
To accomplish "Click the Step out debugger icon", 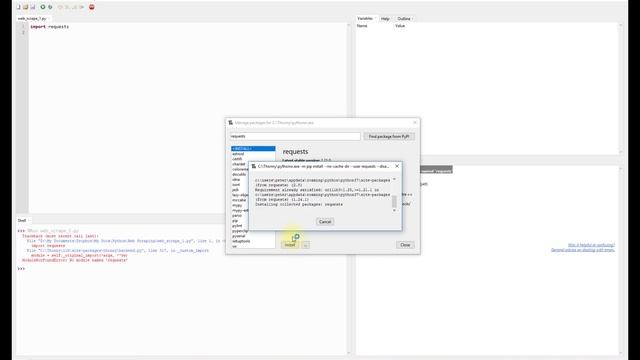I will pos(75,7).
